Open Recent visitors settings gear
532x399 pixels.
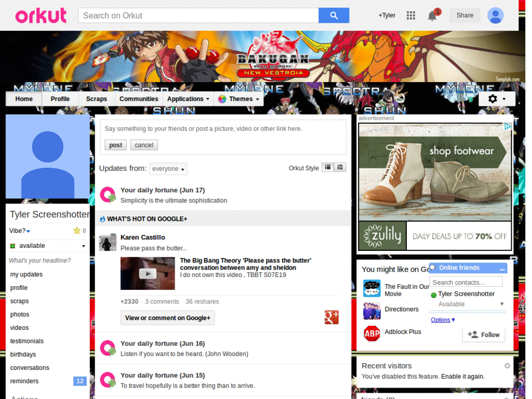pyautogui.click(x=507, y=366)
